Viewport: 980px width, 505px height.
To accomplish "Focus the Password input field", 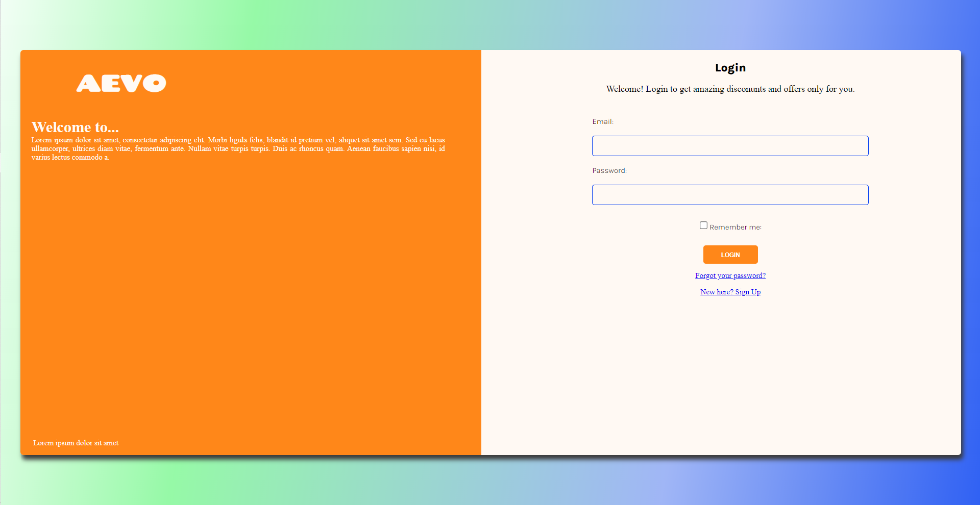I will 730,195.
